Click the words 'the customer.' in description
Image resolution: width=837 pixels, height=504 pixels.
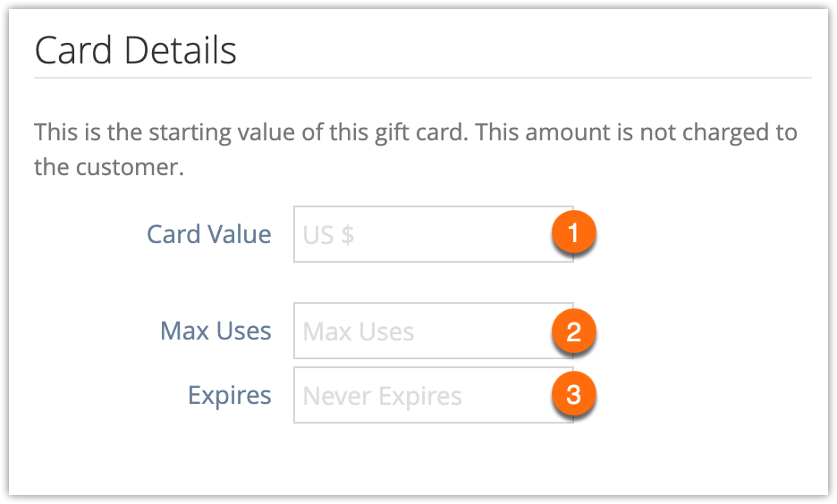coord(109,167)
